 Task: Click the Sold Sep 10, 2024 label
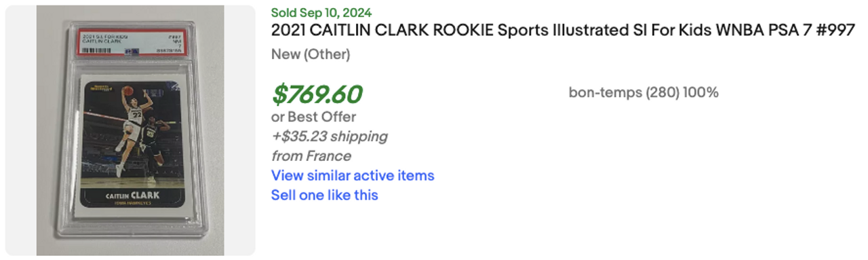pos(321,13)
